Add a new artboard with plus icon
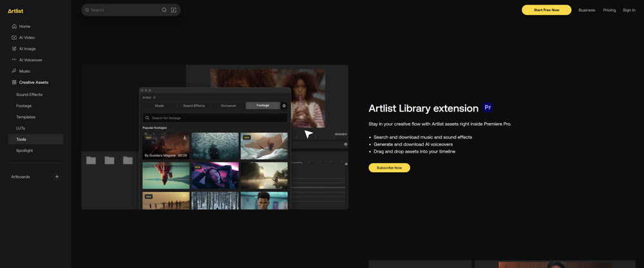Viewport: 644px width, 268px height. (57, 177)
